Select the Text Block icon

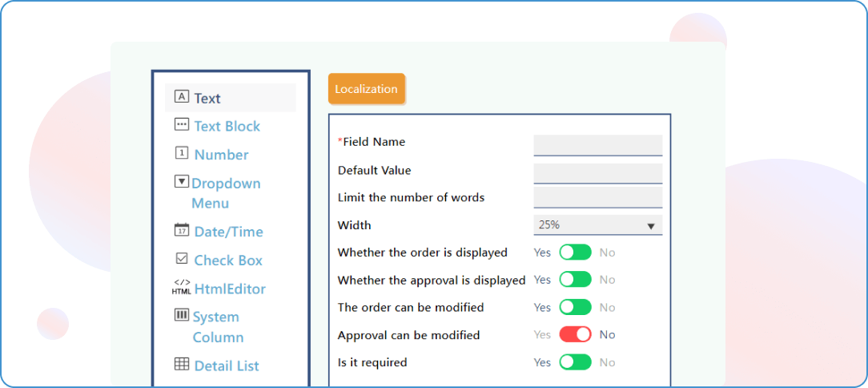[x=182, y=125]
